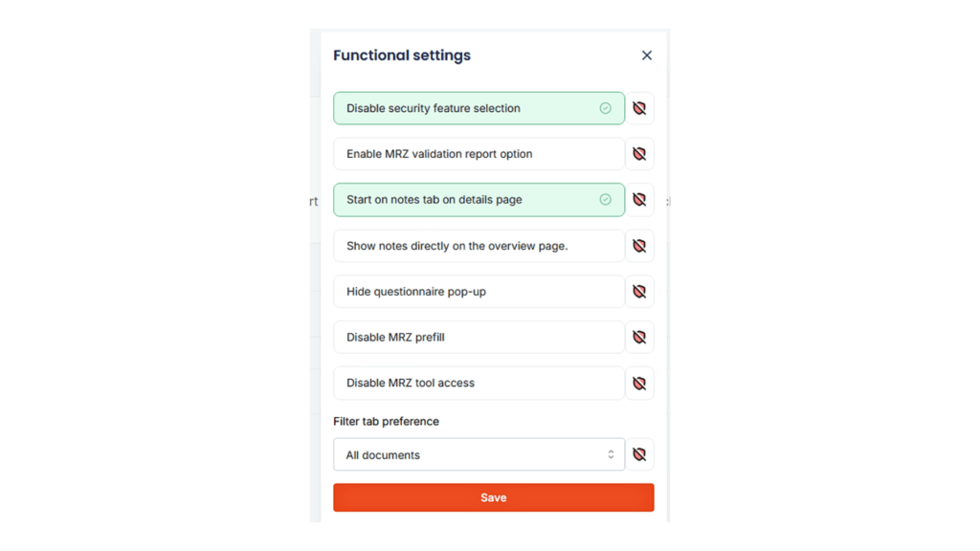980x551 pixels.
Task: Click the dropdown arrows in Filter tab preference
Action: pos(611,454)
